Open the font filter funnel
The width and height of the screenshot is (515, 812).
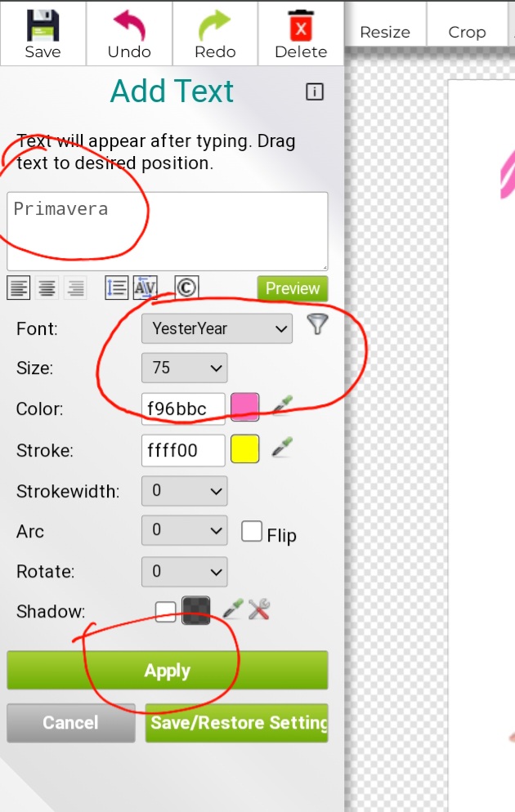pos(317,325)
